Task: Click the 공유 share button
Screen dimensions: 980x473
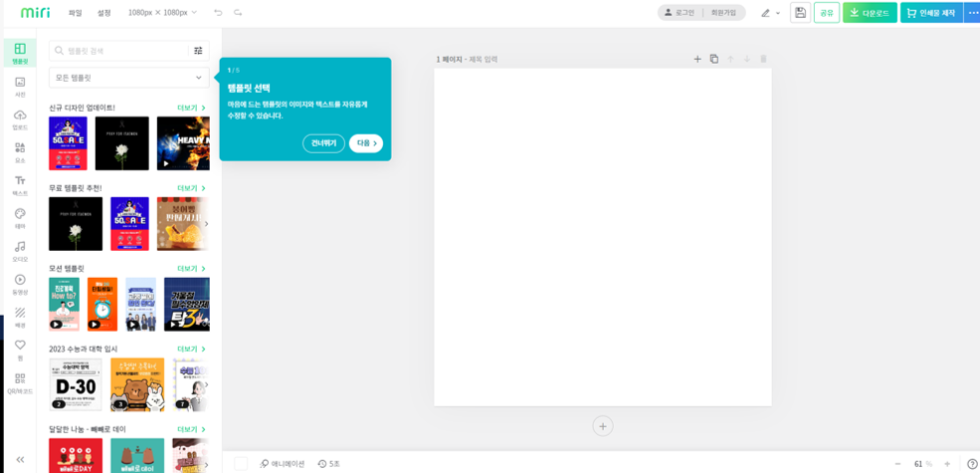Action: pos(826,13)
